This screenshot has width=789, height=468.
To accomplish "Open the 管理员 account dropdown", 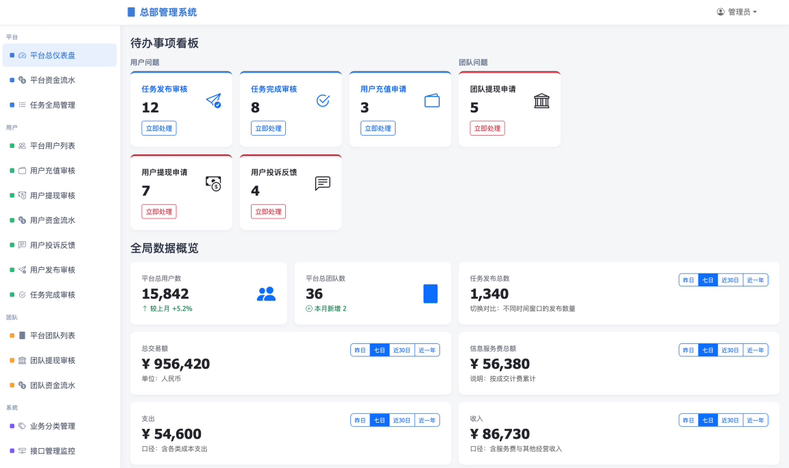I will (x=737, y=12).
